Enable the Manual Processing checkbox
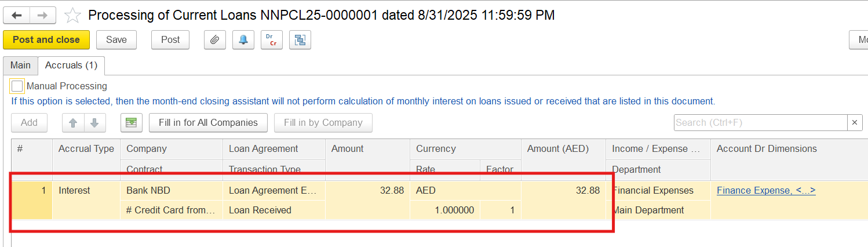 (17, 86)
